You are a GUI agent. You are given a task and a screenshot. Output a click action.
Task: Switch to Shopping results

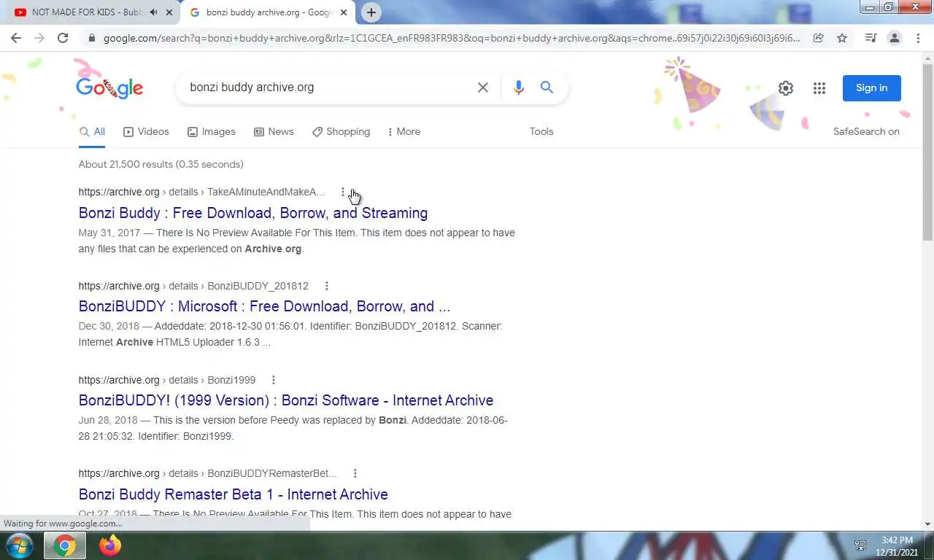coord(341,132)
